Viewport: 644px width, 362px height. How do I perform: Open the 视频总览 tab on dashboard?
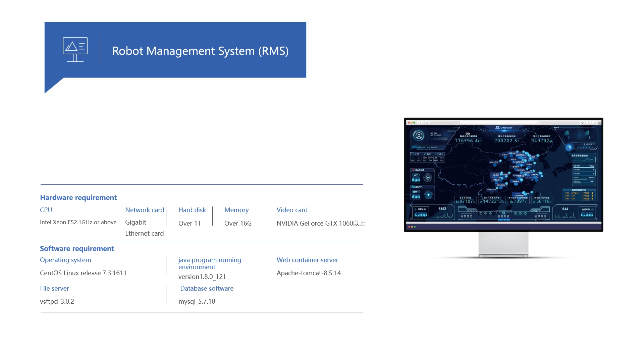540,217
